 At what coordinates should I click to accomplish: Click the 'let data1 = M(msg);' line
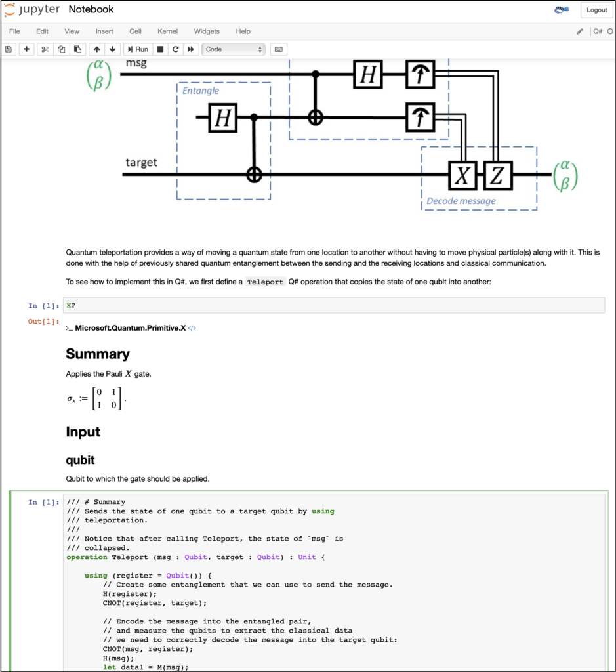[146, 667]
